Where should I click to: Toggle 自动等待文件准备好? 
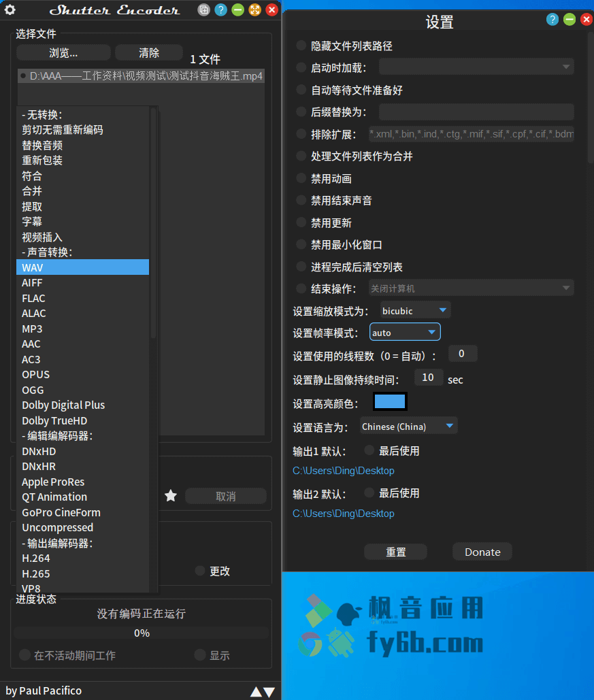(301, 90)
